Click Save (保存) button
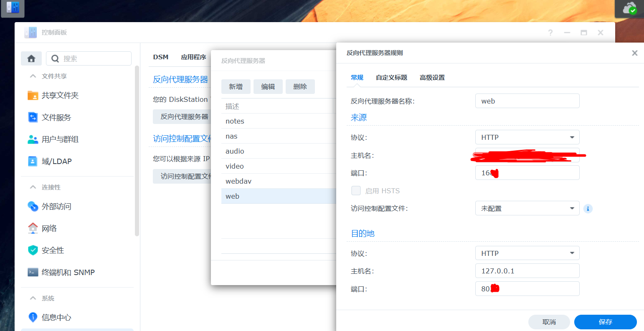The image size is (644, 331). [606, 322]
